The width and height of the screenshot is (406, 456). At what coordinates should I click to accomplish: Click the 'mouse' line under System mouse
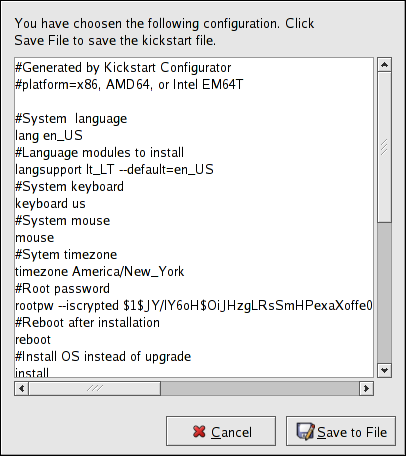pos(35,238)
